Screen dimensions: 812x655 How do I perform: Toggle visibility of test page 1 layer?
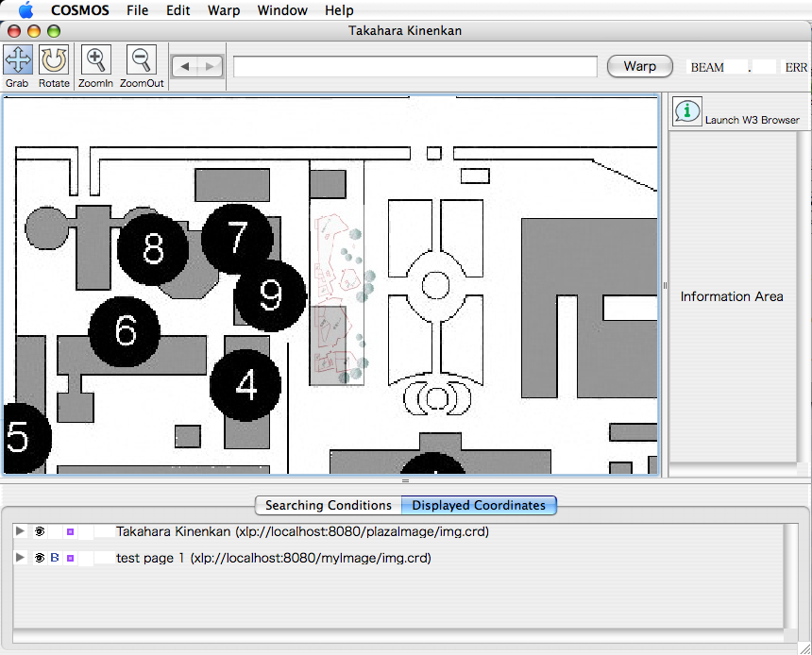40,558
